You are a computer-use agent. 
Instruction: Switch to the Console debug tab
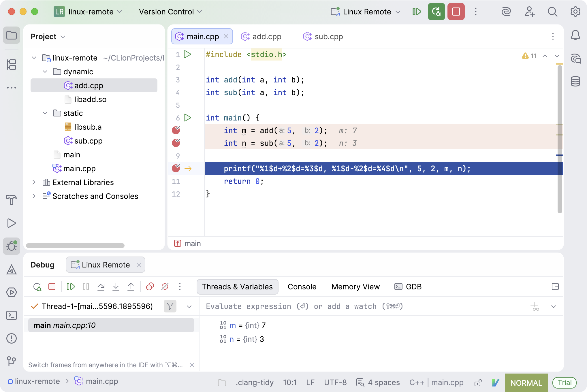[302, 287]
